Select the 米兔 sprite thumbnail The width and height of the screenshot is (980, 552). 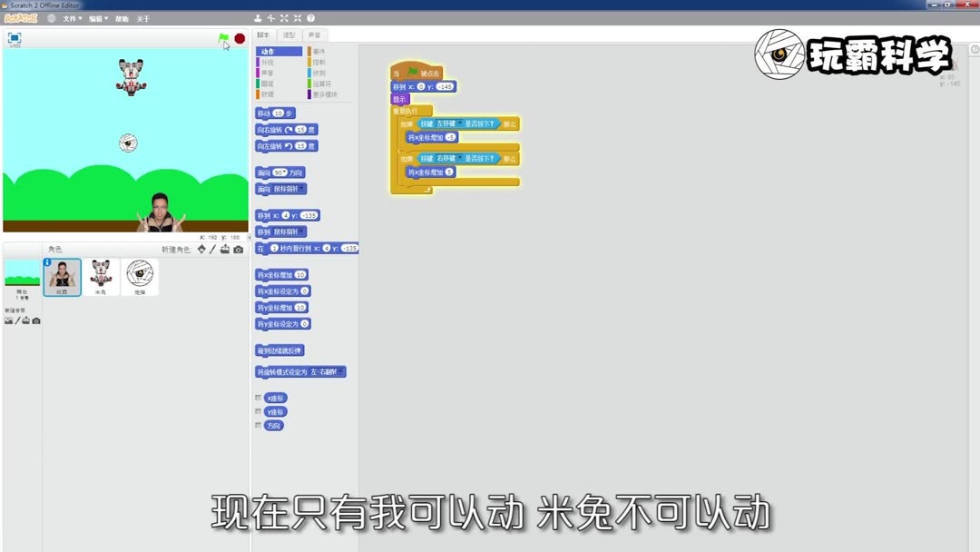[x=102, y=275]
